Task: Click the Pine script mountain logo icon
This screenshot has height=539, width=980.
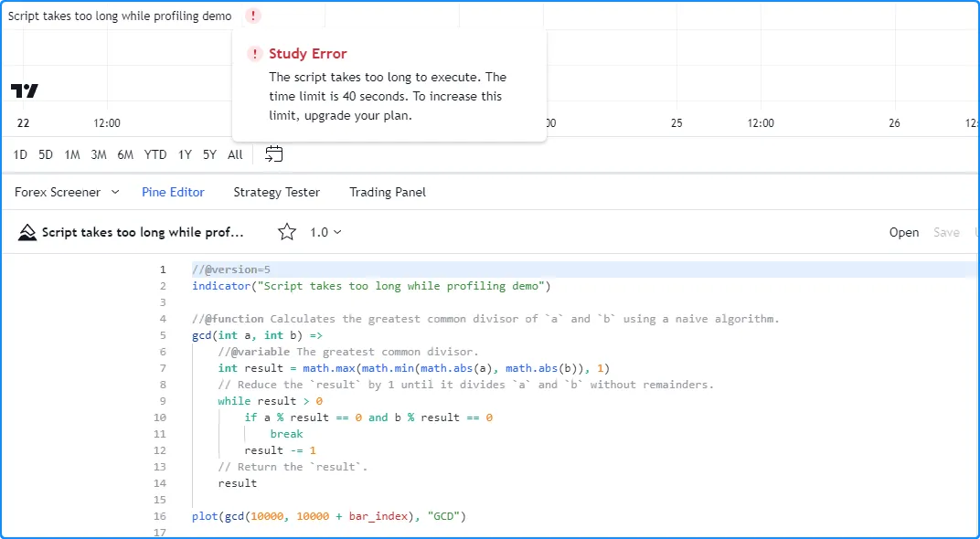Action: coord(27,232)
